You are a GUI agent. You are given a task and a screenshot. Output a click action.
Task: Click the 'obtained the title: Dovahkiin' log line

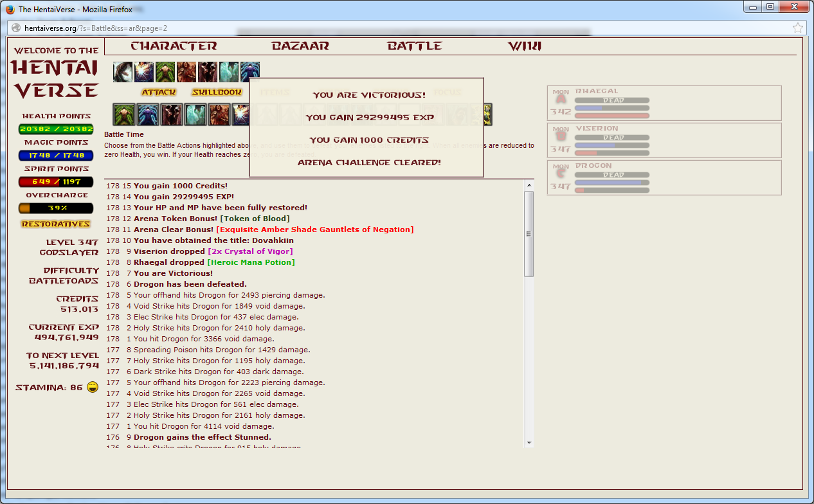(x=213, y=240)
